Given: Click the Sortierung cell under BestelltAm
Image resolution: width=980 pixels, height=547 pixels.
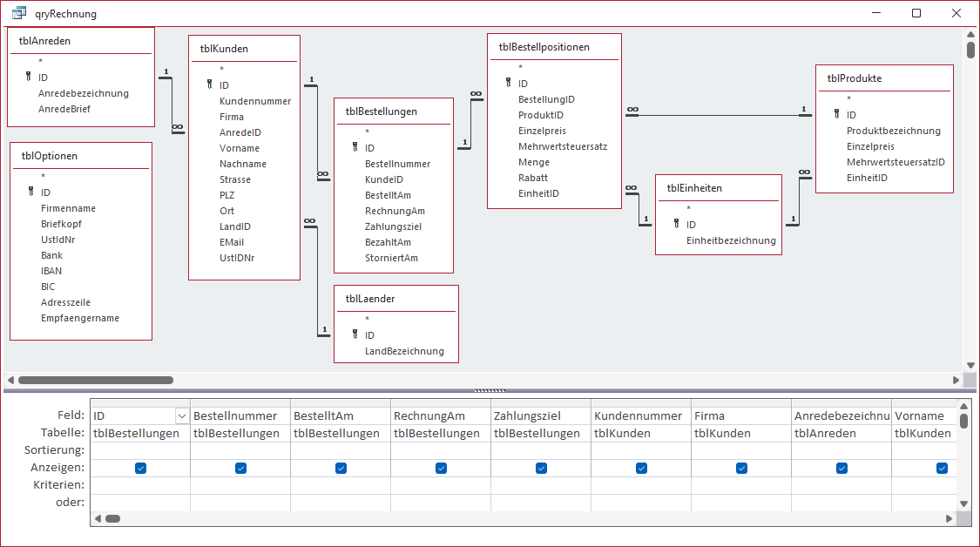Looking at the screenshot, I should 340,450.
